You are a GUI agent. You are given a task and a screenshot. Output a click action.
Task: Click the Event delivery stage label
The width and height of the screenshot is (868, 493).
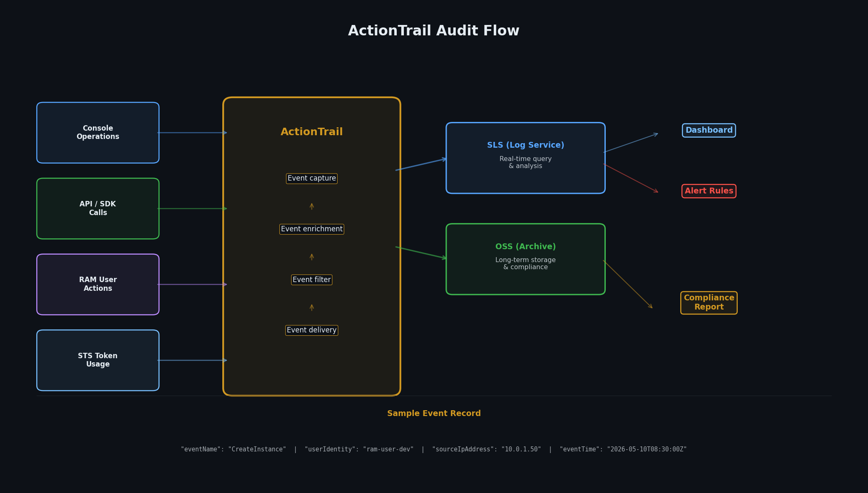tap(312, 330)
